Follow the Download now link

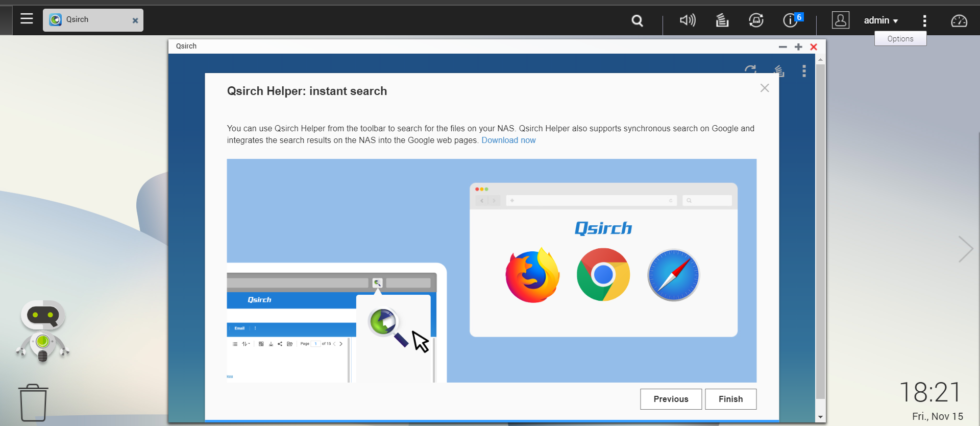(508, 140)
